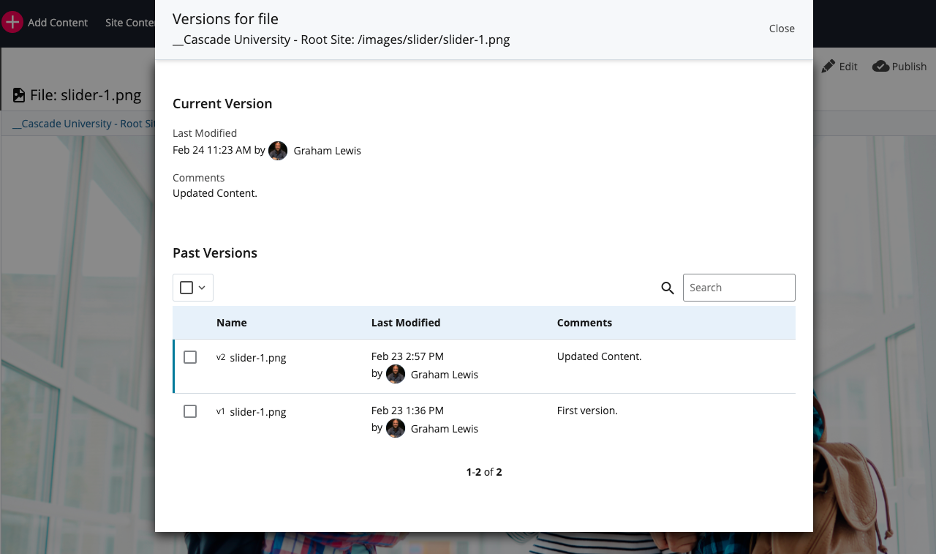936x554 pixels.
Task: Check the v1 slider-1.png checkbox
Action: tap(190, 411)
